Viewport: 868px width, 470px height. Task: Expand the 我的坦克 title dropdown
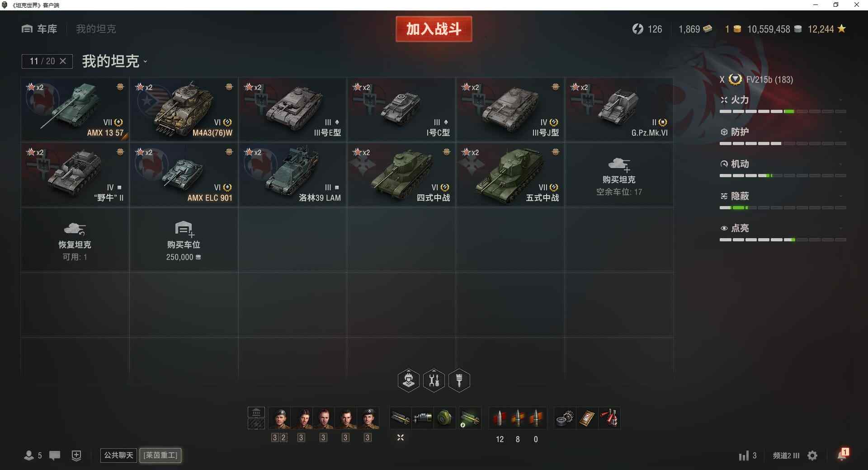click(145, 62)
